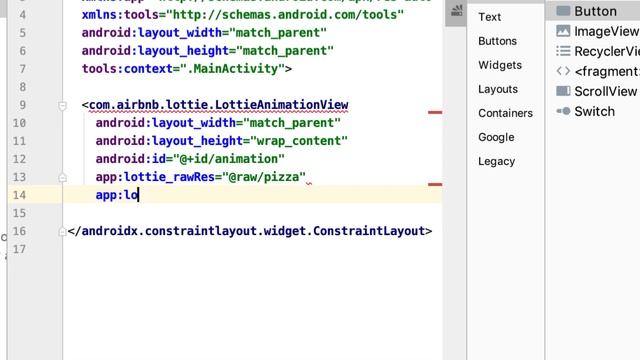Click the palette tool window icon
Screen dimensions: 640x360
point(457,11)
